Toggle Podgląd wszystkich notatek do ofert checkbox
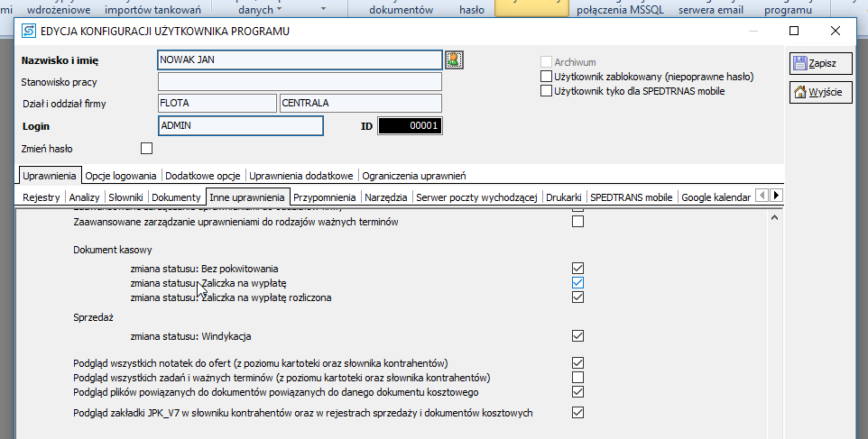868x439 pixels. [578, 362]
